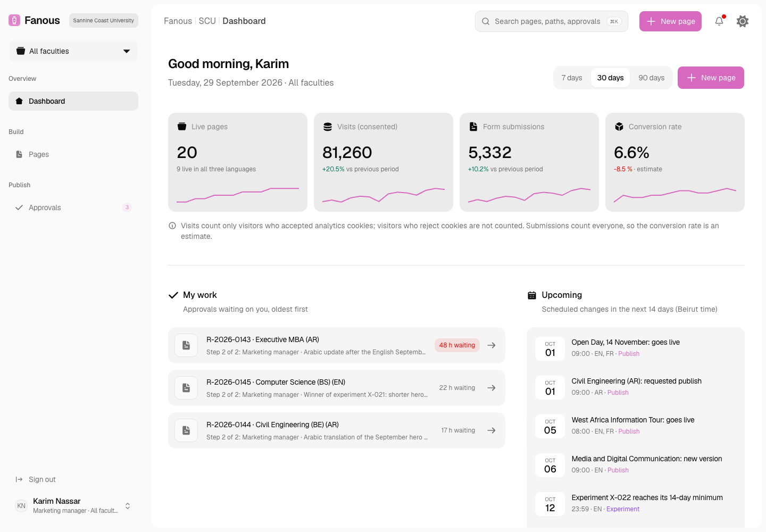Expand the Karim Nassar account switcher
The height and width of the screenshot is (532, 766).
[x=128, y=506]
